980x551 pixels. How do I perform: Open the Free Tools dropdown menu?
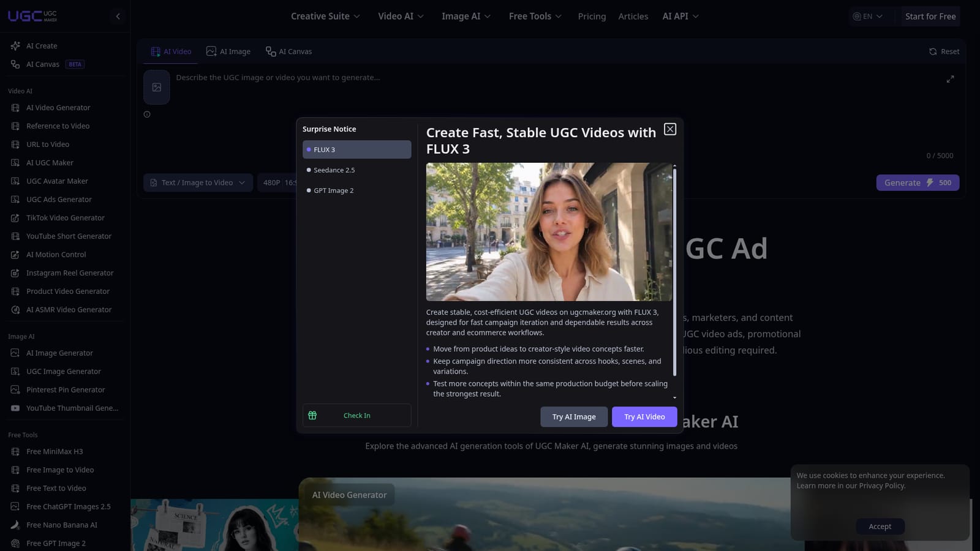(x=535, y=17)
